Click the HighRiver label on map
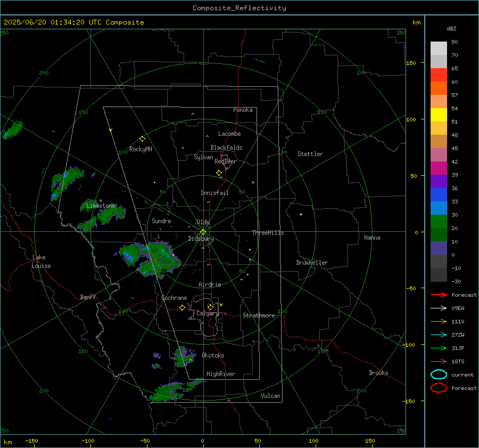Screen dimensions: 479x448 click(x=221, y=374)
